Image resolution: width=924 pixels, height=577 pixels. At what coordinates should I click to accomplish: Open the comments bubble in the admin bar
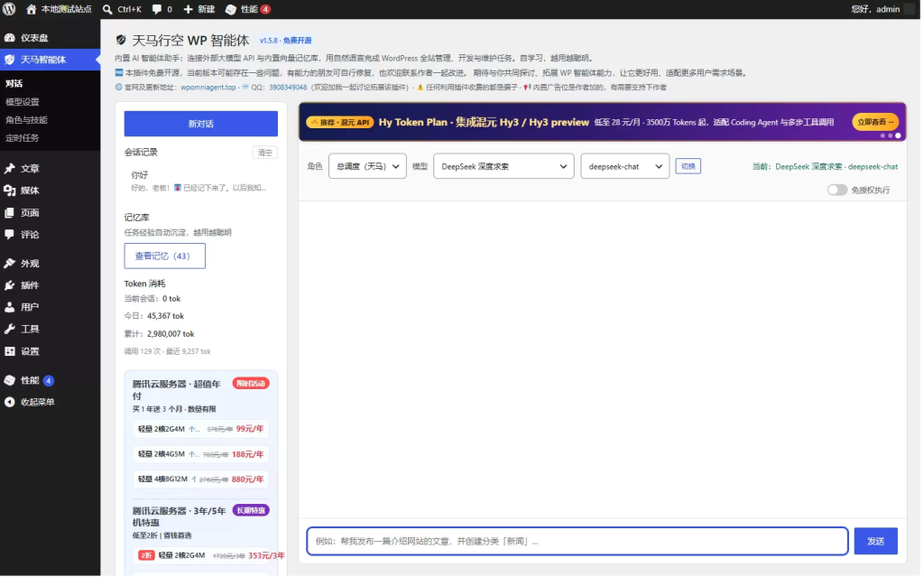(x=157, y=9)
